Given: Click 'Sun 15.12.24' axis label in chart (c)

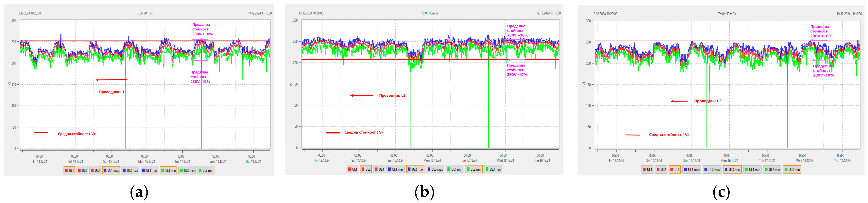Looking at the screenshot, I should tap(691, 161).
